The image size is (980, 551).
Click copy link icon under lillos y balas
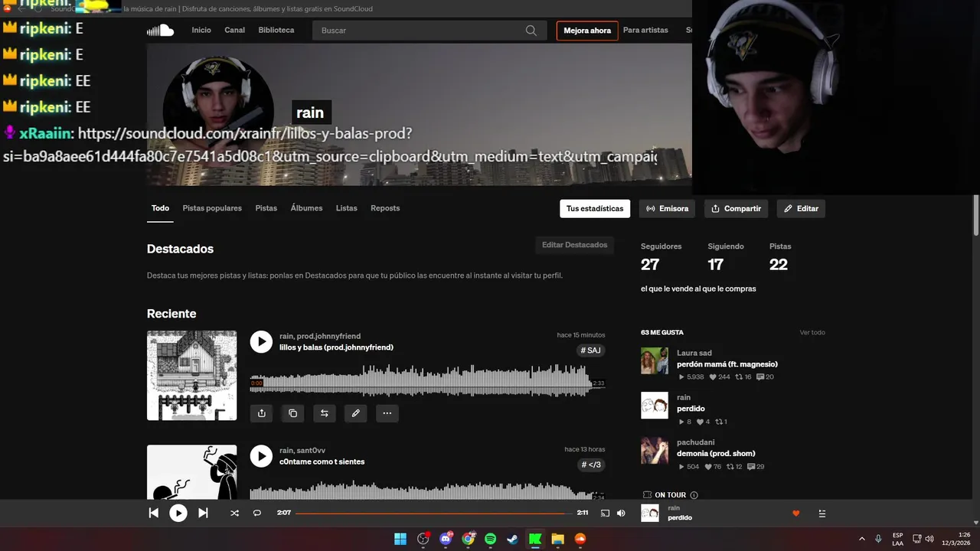pos(292,413)
